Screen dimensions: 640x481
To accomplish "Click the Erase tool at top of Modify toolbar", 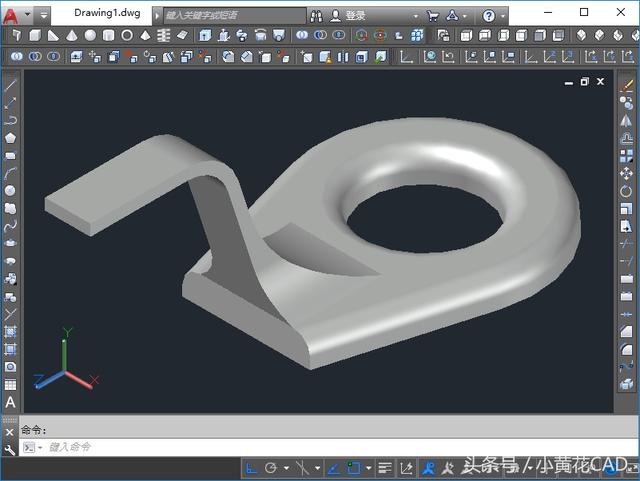I will (x=627, y=87).
